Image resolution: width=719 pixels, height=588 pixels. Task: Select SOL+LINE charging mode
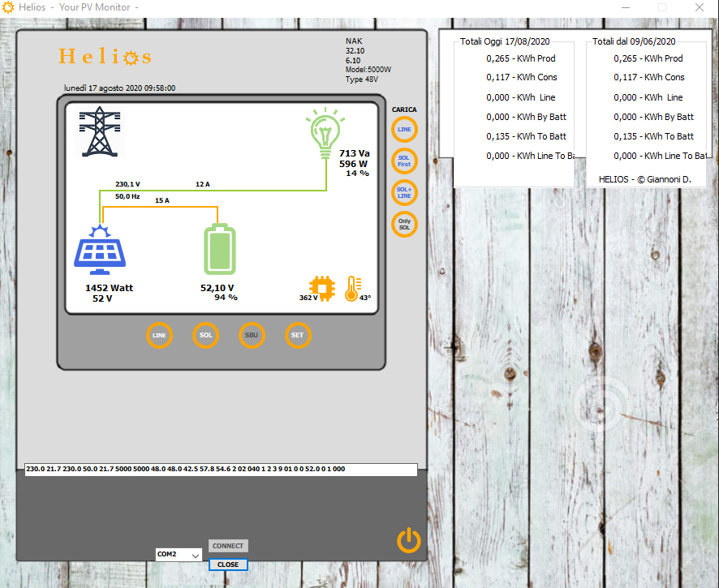pos(404,192)
